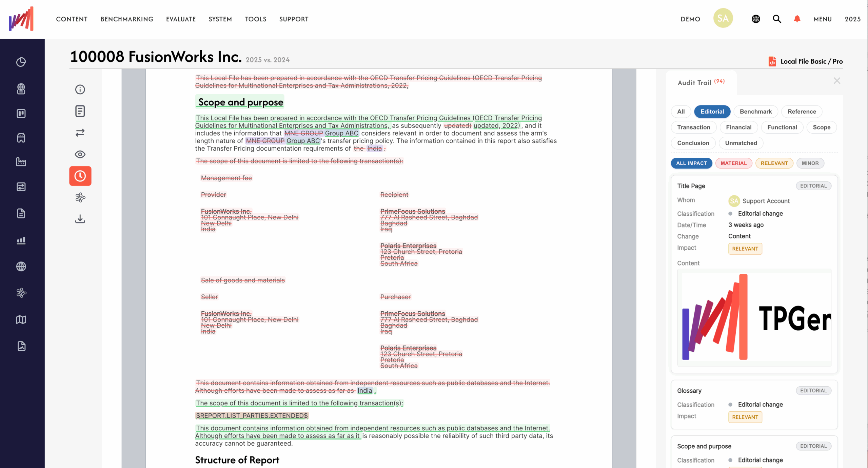
Task: Open the document page icon in the dark sidebar
Action: tap(21, 213)
